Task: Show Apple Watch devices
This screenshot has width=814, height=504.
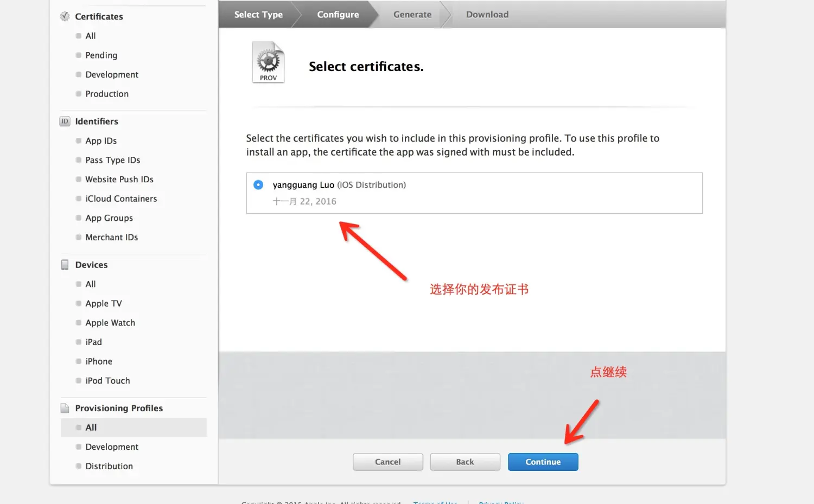Action: (x=110, y=323)
